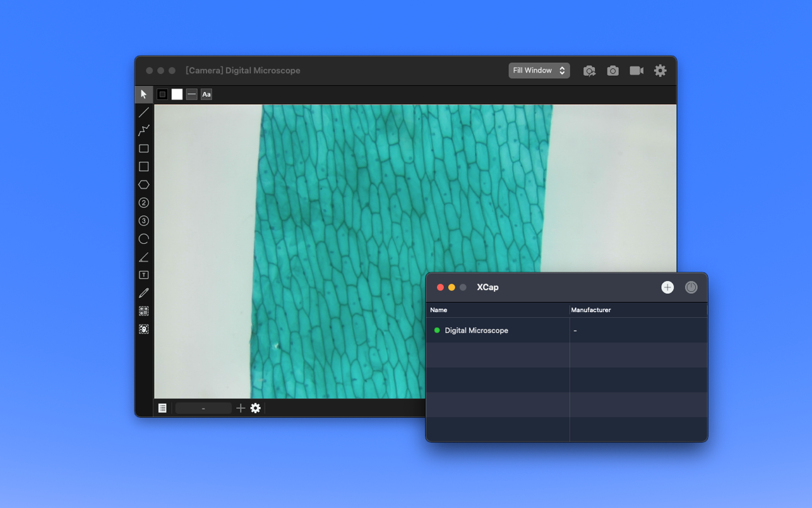Select the freehand pencil tool
This screenshot has width=812, height=508.
(144, 293)
